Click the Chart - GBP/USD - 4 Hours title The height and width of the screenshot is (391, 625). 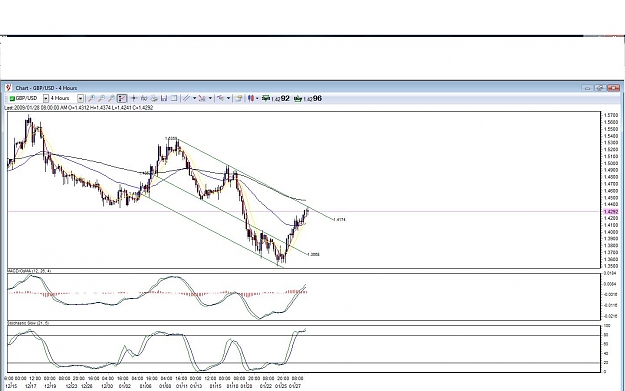(46, 88)
